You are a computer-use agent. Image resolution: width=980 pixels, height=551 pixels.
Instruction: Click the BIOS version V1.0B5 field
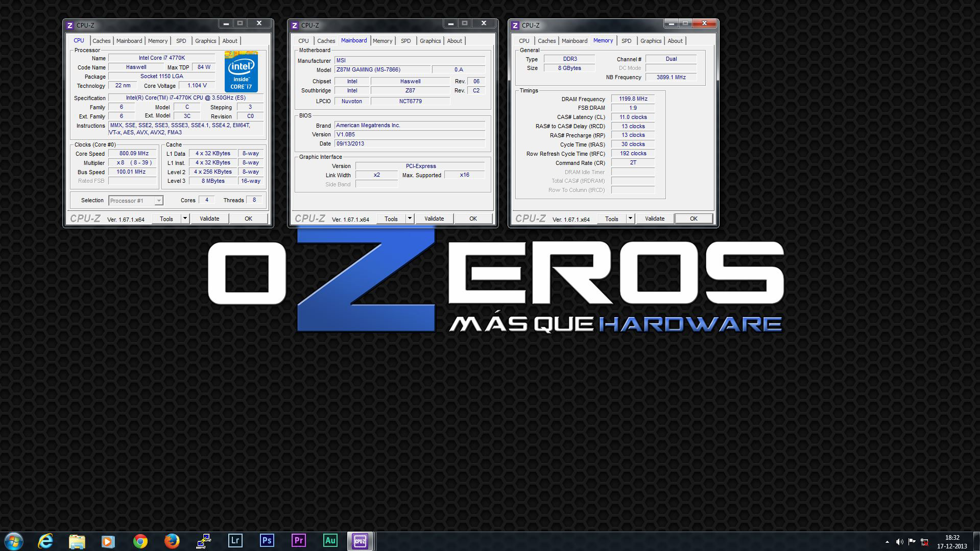coord(410,135)
